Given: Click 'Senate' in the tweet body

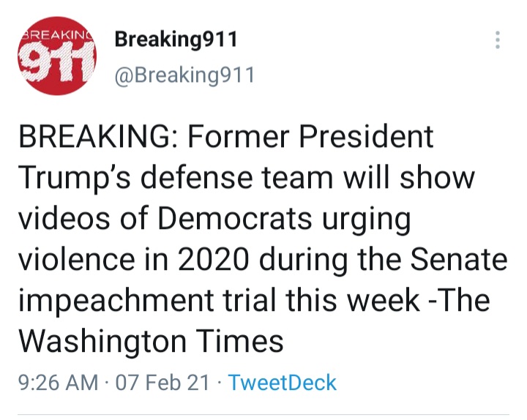Looking at the screenshot, I should (459, 260).
